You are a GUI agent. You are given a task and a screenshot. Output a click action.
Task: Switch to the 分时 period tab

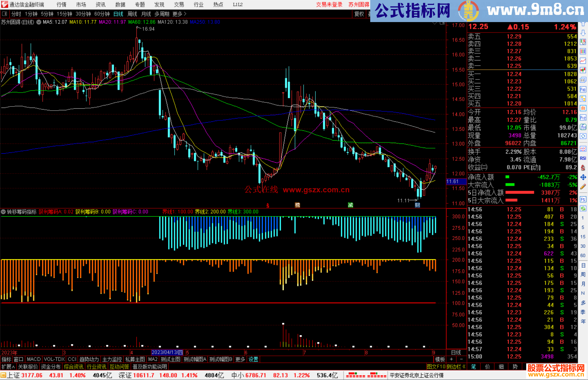(16, 14)
